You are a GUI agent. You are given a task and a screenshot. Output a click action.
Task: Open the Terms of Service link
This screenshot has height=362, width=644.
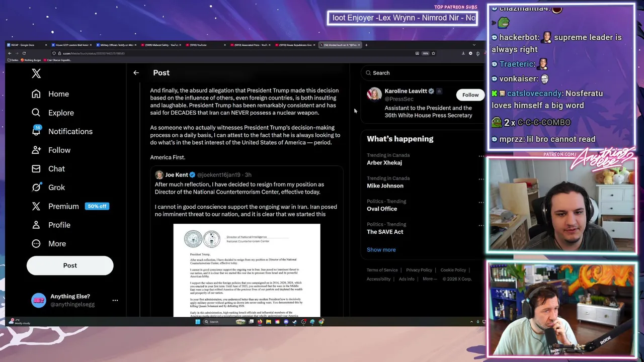tap(382, 270)
